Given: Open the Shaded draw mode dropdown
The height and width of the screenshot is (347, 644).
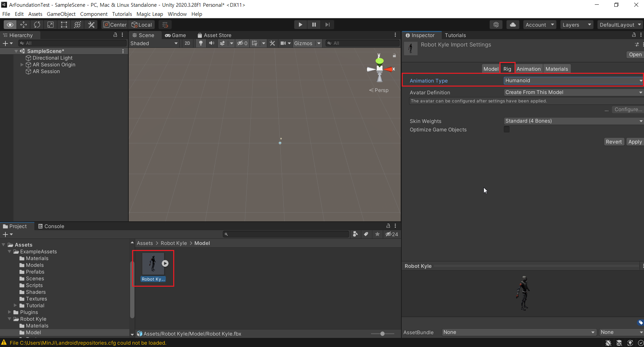Looking at the screenshot, I should [154, 43].
